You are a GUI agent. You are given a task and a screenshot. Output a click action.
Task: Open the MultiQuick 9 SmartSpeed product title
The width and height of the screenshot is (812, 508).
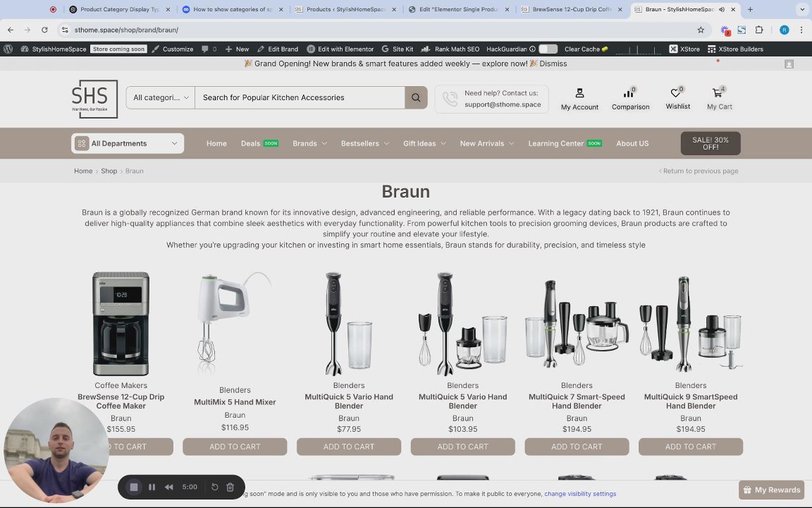click(x=690, y=401)
